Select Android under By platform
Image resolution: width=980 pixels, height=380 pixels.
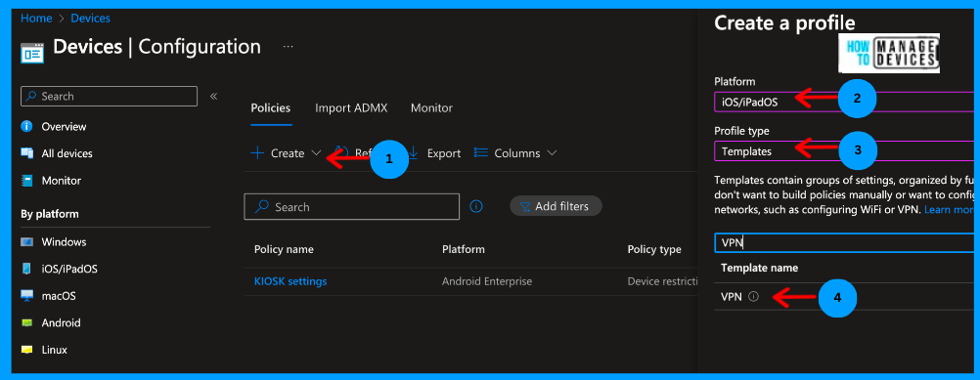coord(61,323)
